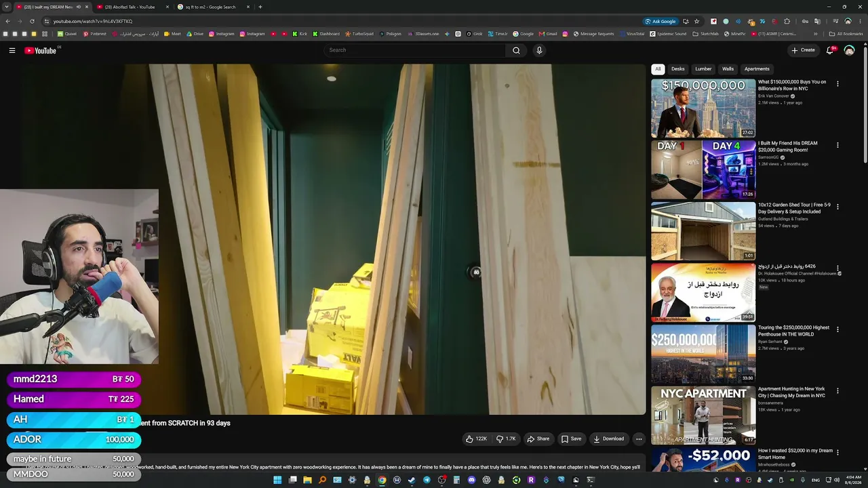Click the Create button
The width and height of the screenshot is (868, 488).
[x=803, y=50]
